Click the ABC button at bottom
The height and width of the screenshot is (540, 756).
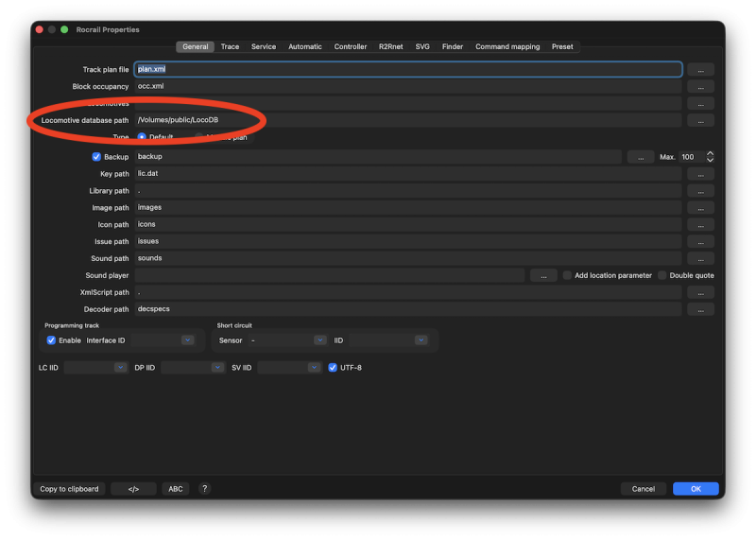[176, 489]
